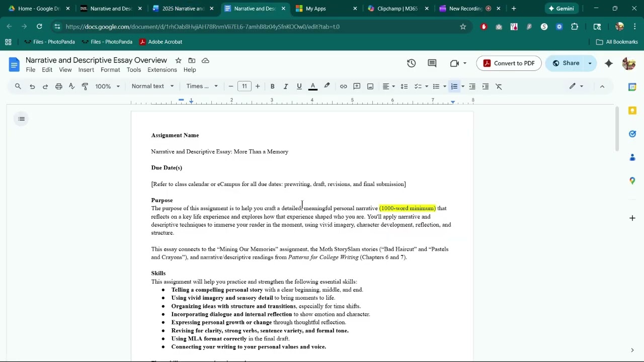
Task: Open Normal text style dropdown
Action: (152, 86)
